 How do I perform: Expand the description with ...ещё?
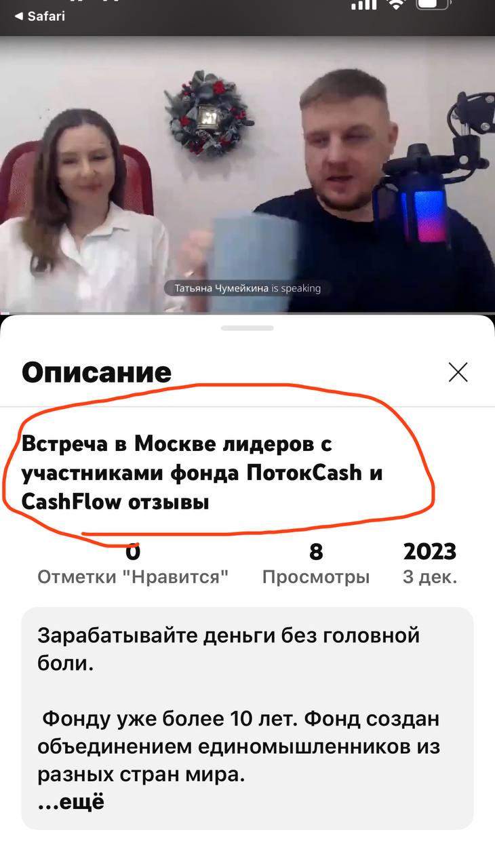[x=71, y=802]
